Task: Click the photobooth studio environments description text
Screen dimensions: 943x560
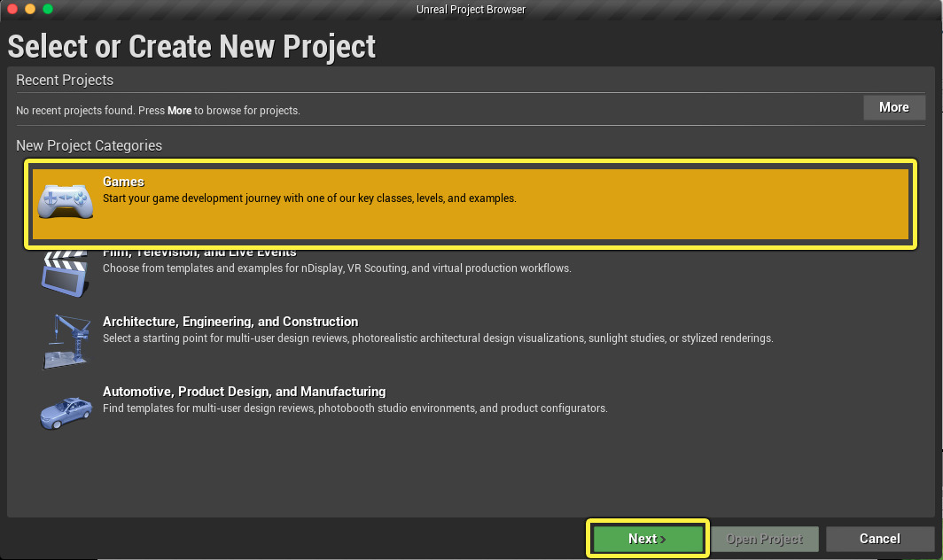Action: click(x=355, y=408)
